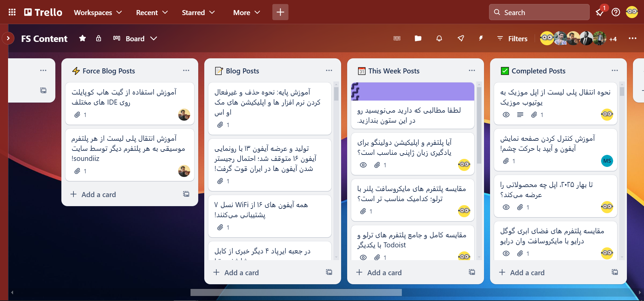Click the bell icon on board header

click(x=439, y=38)
